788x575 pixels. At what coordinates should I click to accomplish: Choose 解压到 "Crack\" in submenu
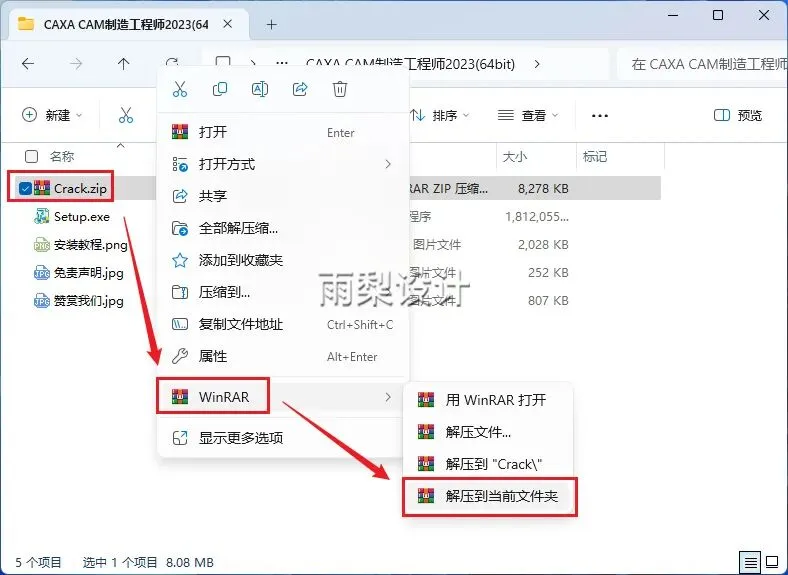tap(489, 464)
